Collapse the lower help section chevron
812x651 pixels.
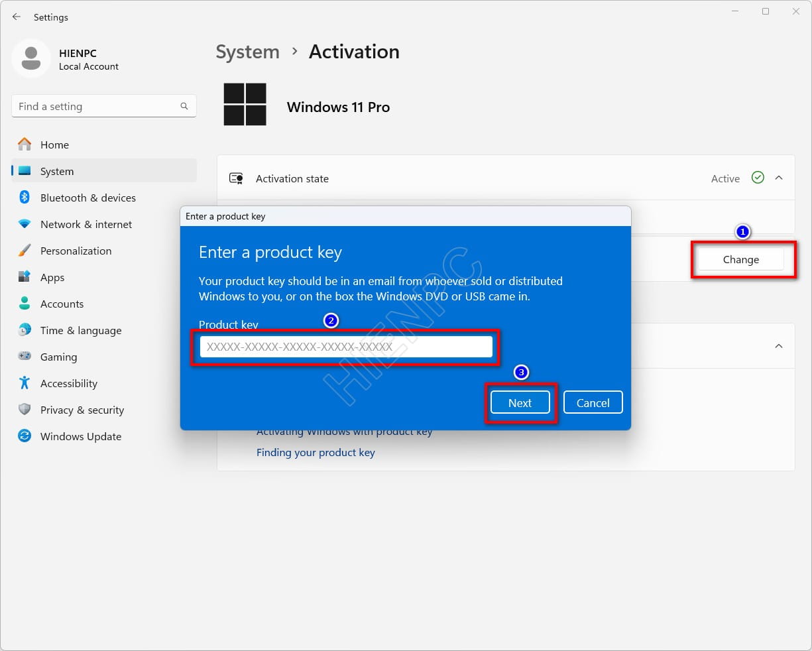tap(779, 346)
